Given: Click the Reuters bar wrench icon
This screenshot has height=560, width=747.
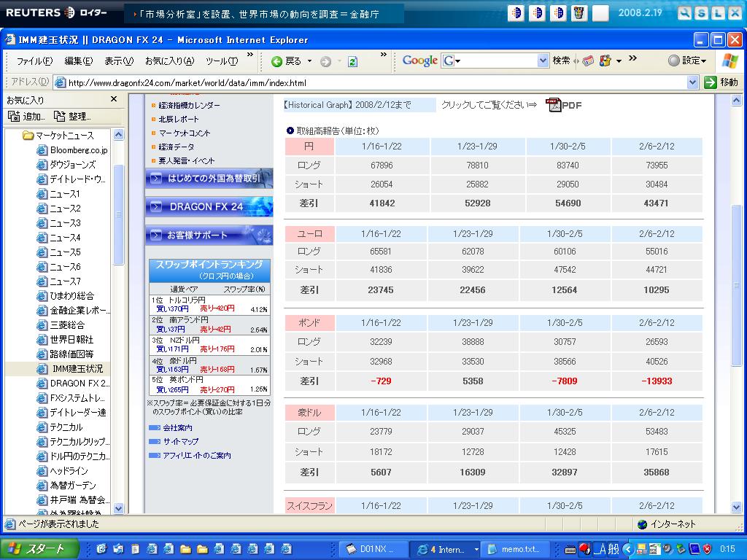Looking at the screenshot, I should click(x=684, y=13).
